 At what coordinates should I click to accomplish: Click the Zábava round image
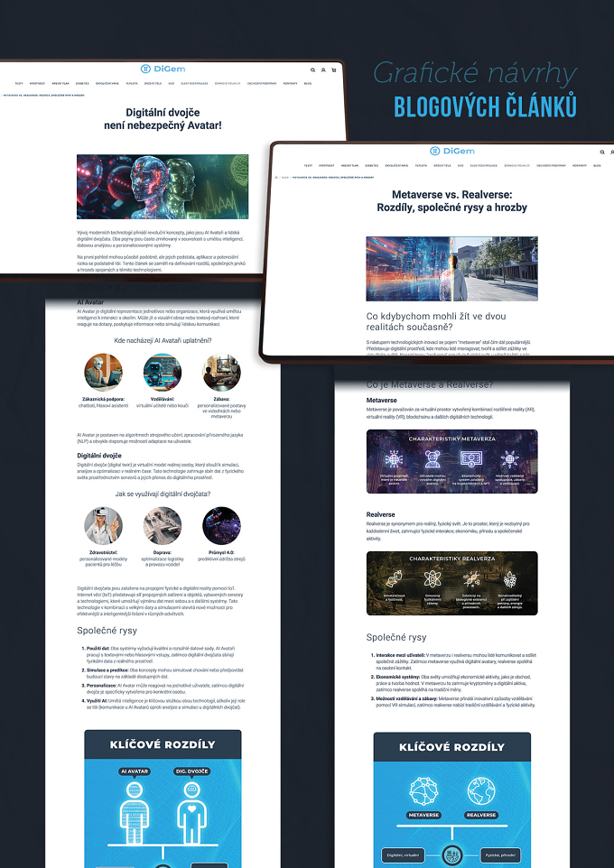pos(221,372)
